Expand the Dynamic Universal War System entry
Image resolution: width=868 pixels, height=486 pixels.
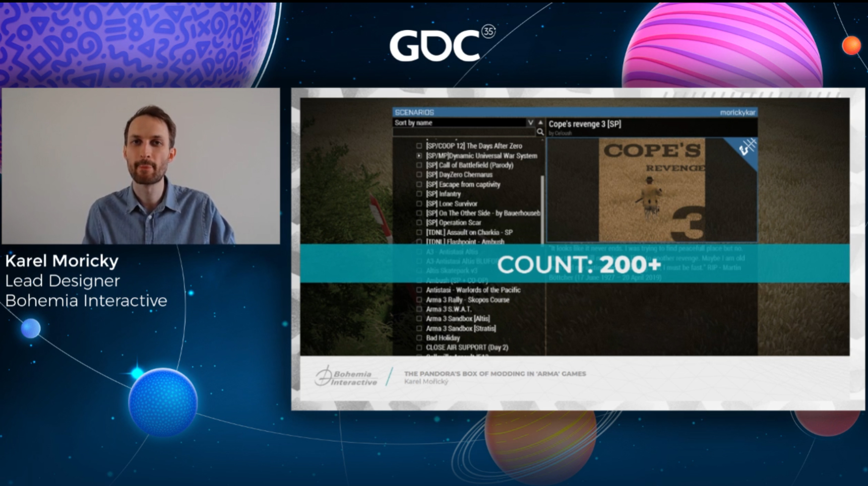click(x=419, y=156)
